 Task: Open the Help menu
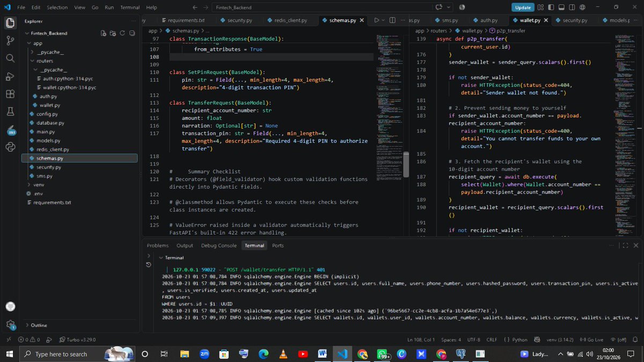(x=152, y=8)
